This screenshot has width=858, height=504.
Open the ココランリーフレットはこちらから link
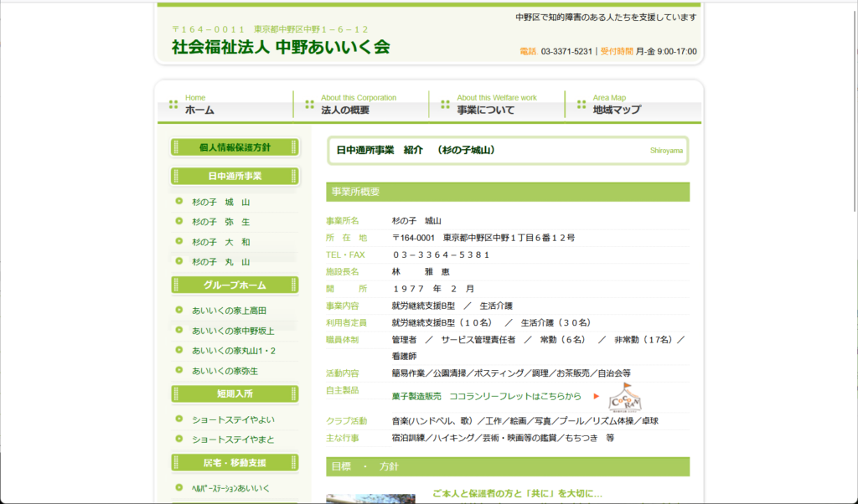(486, 396)
